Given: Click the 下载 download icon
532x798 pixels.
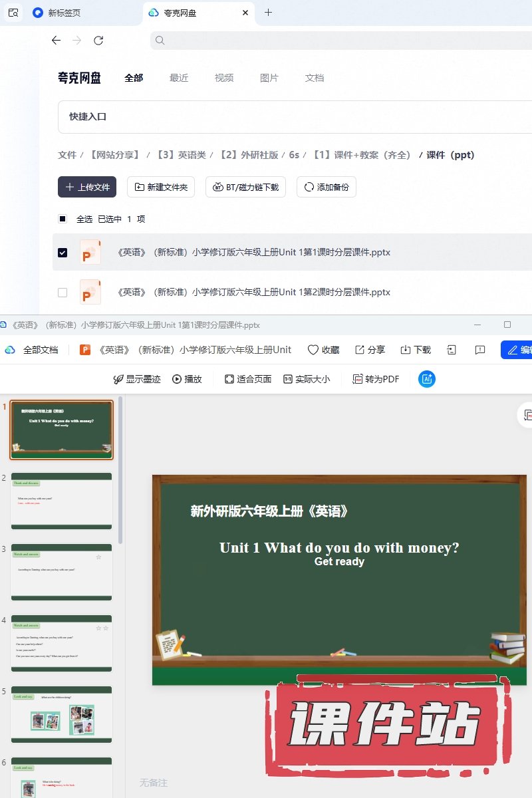Looking at the screenshot, I should [406, 350].
